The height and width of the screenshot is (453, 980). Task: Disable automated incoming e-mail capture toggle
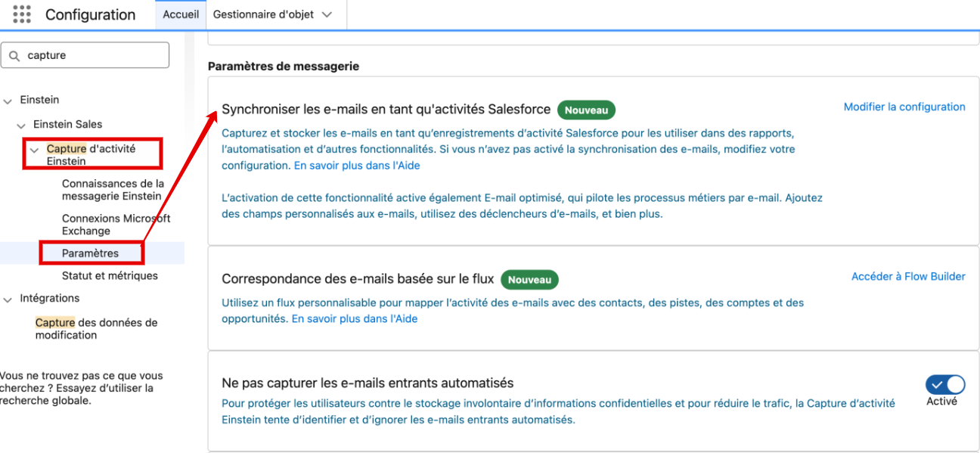click(x=945, y=384)
